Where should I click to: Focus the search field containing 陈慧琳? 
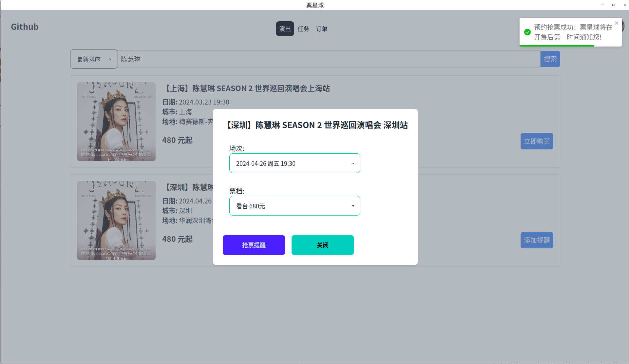[328, 59]
